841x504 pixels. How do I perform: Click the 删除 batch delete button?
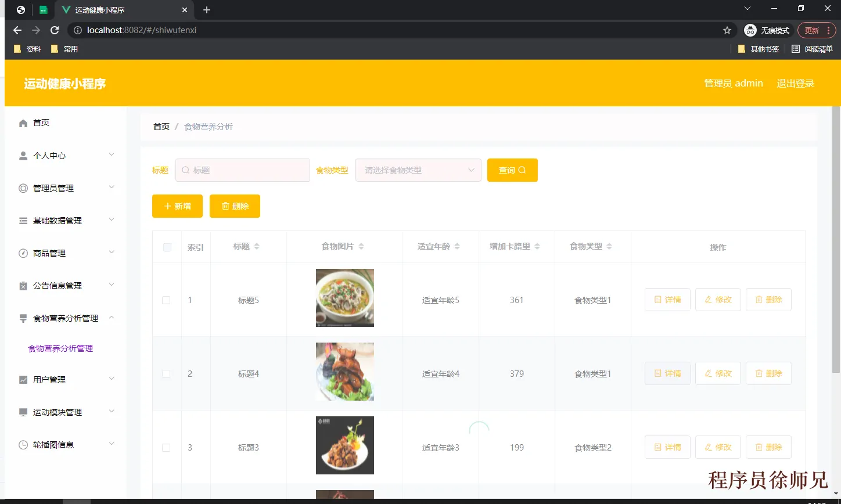click(x=235, y=206)
